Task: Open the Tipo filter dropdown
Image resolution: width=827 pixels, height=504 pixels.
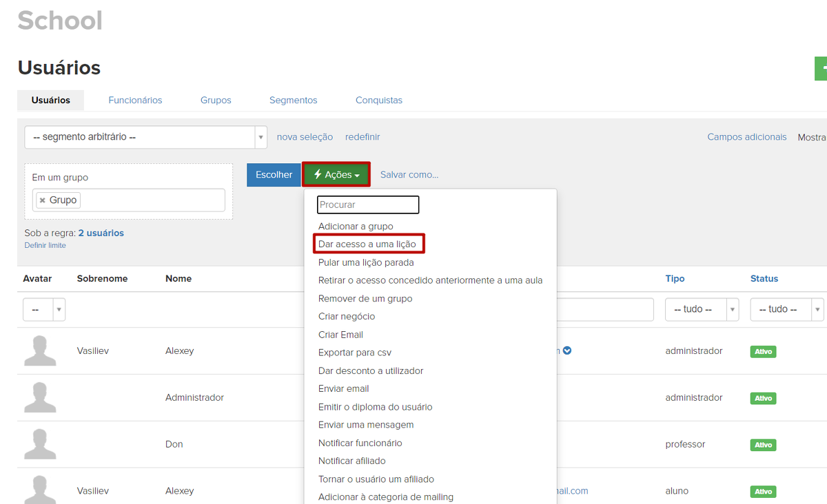Action: (x=701, y=309)
